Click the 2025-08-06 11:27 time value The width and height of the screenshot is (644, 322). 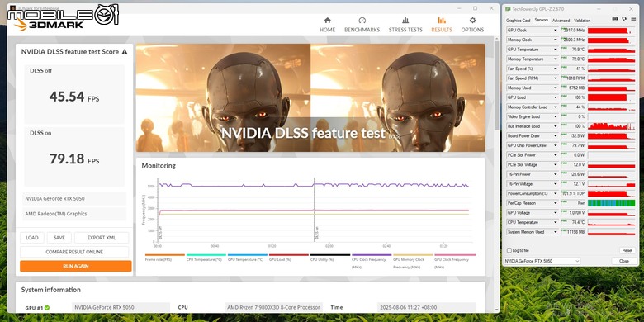[x=426, y=308]
